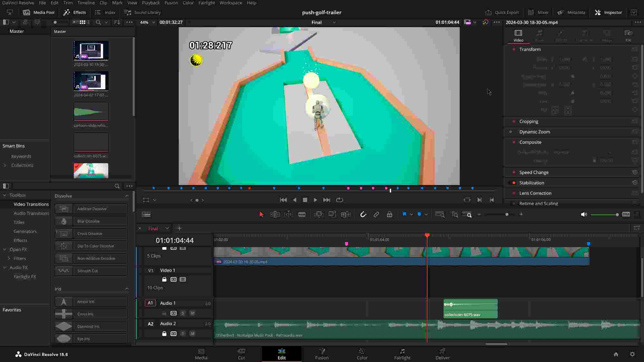This screenshot has height=362, width=644.
Task: Open the Effects panel in the top bar
Action: tap(75, 12)
